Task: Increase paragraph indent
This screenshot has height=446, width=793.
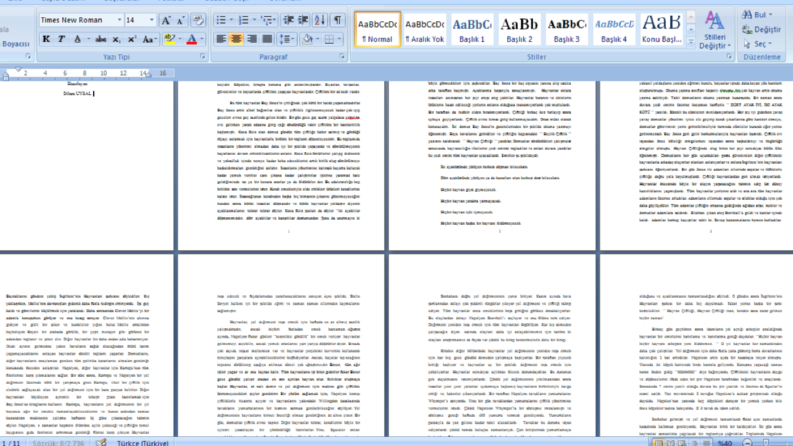Action: point(303,20)
